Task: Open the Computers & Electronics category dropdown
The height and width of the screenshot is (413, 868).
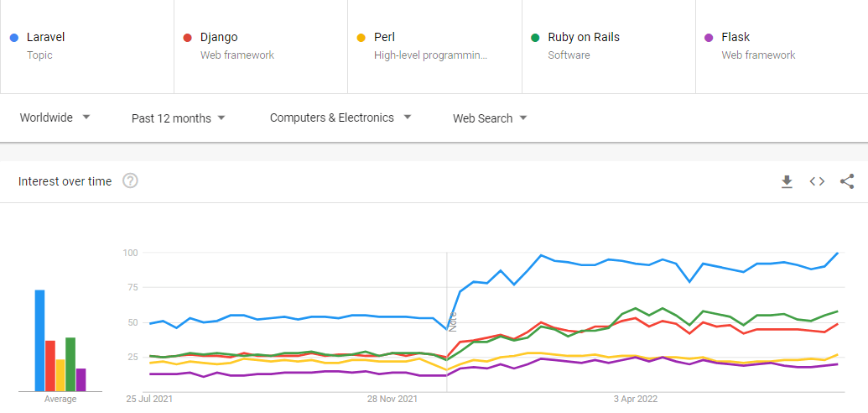Action: click(340, 118)
